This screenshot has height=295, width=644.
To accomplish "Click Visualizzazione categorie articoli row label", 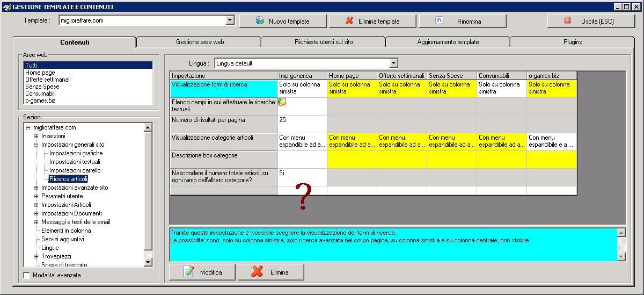I will click(223, 141).
